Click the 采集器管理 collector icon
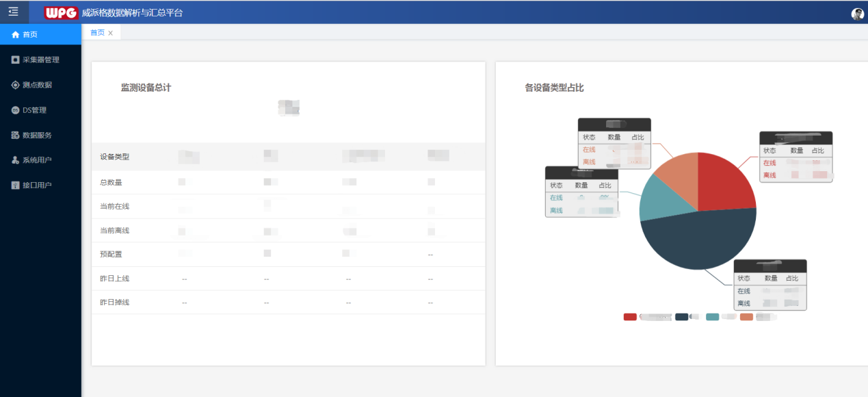Screen dimensions: 868x397 pos(15,60)
